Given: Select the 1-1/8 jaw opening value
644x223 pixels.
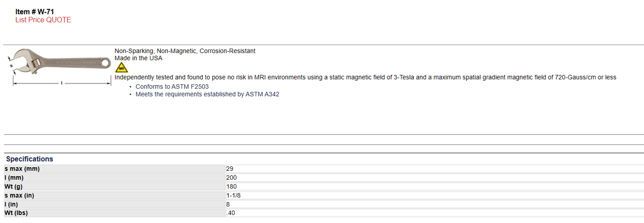Looking at the screenshot, I should [233, 195].
